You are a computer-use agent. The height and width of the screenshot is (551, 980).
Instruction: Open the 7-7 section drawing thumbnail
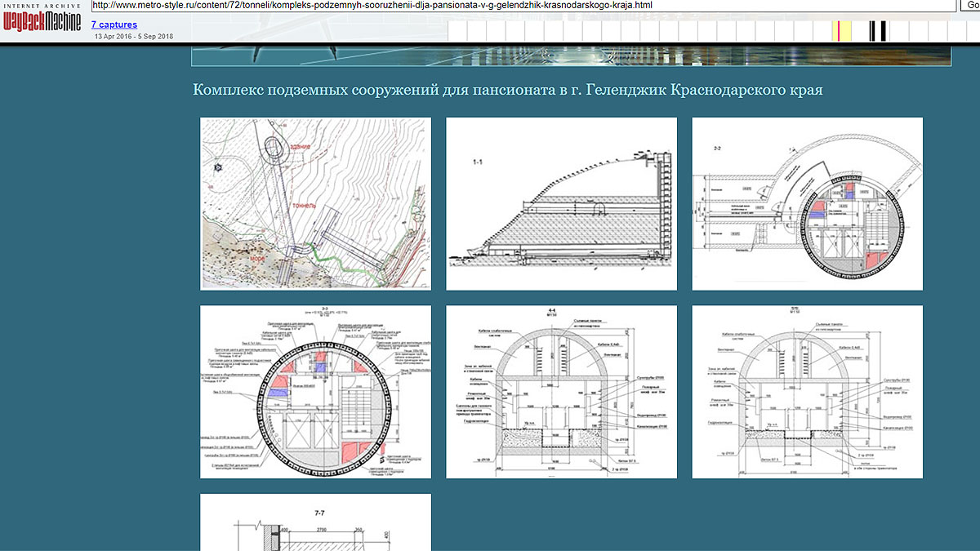click(x=316, y=522)
